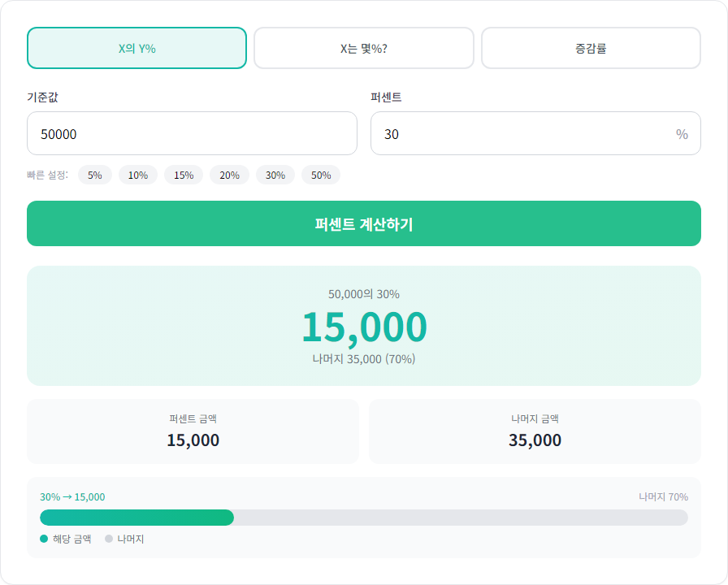The image size is (728, 585).
Task: Select the 15% quick setting chip
Action: (x=184, y=174)
